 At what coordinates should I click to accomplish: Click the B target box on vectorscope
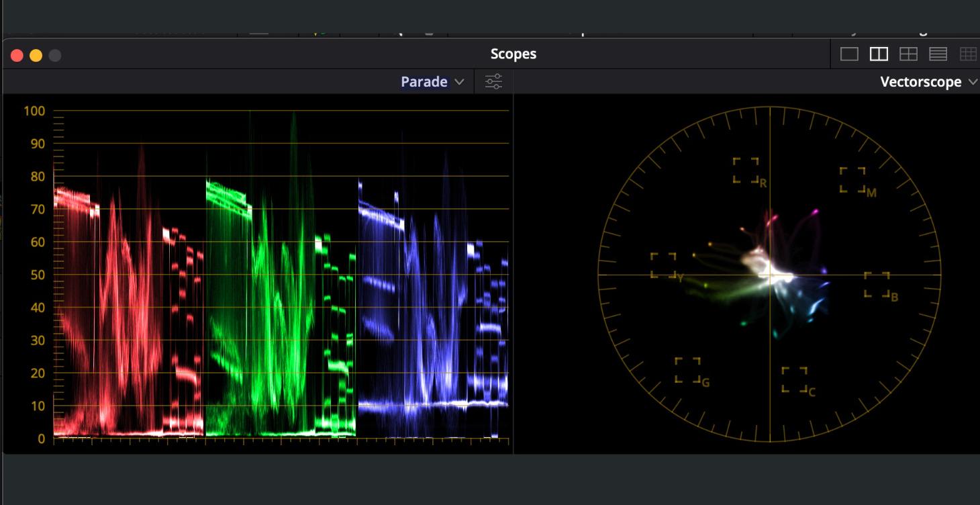click(877, 285)
